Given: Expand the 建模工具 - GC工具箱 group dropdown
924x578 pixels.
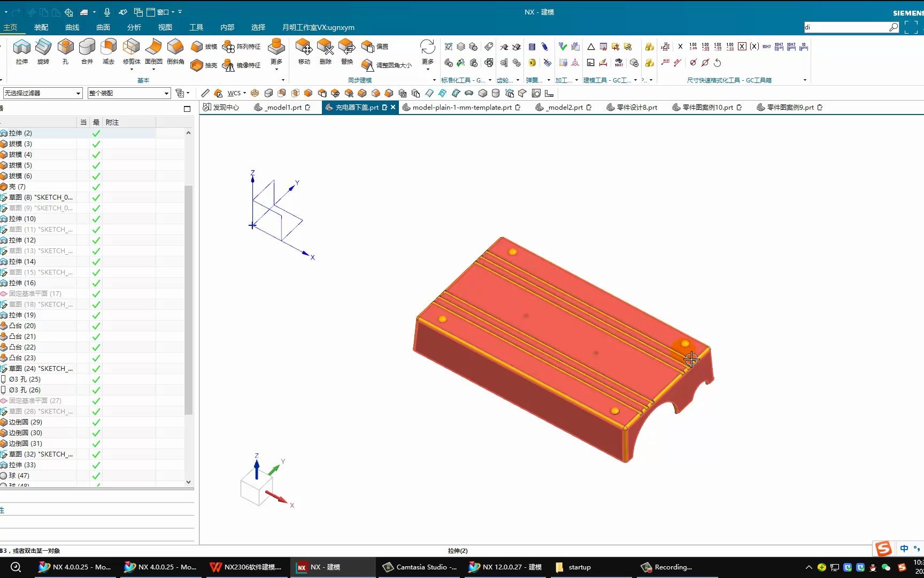Looking at the screenshot, I should [635, 80].
